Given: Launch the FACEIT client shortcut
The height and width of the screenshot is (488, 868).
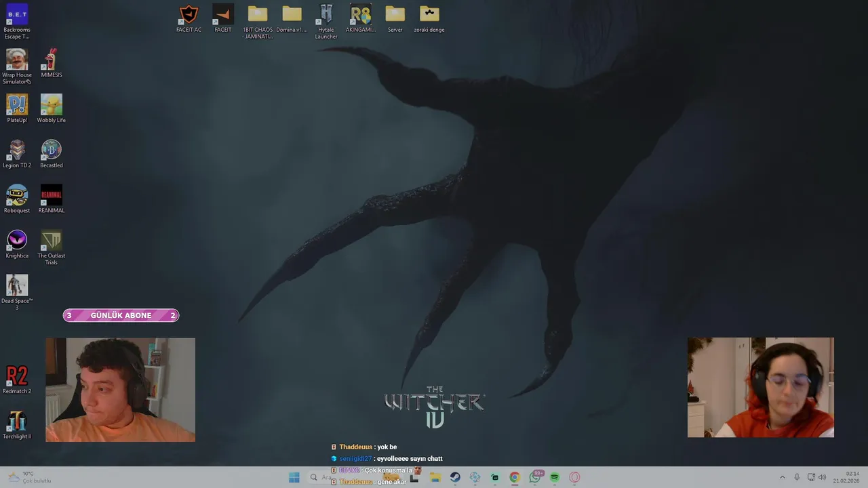Looking at the screenshot, I should coord(223,18).
